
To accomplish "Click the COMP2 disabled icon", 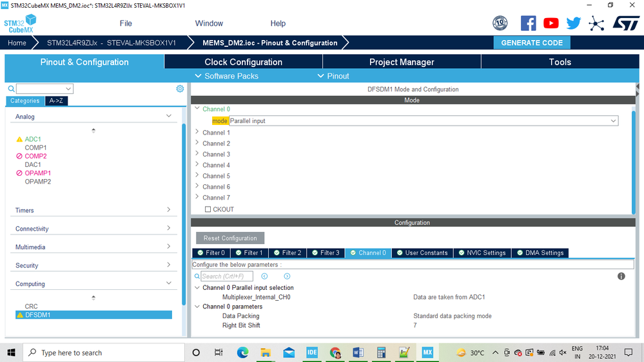I will point(19,156).
